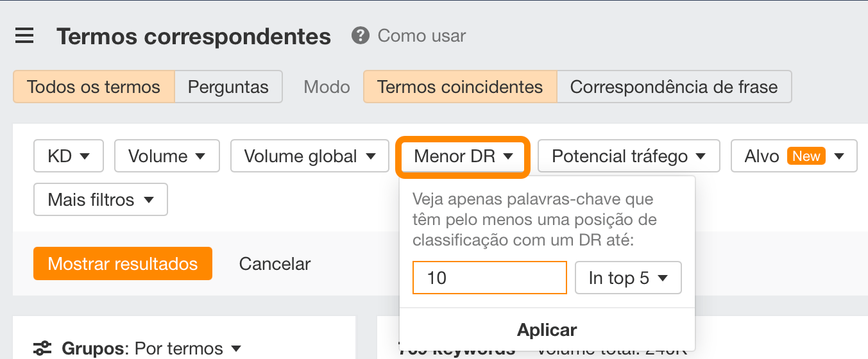
Task: Click the Cancelar button
Action: pos(275,263)
